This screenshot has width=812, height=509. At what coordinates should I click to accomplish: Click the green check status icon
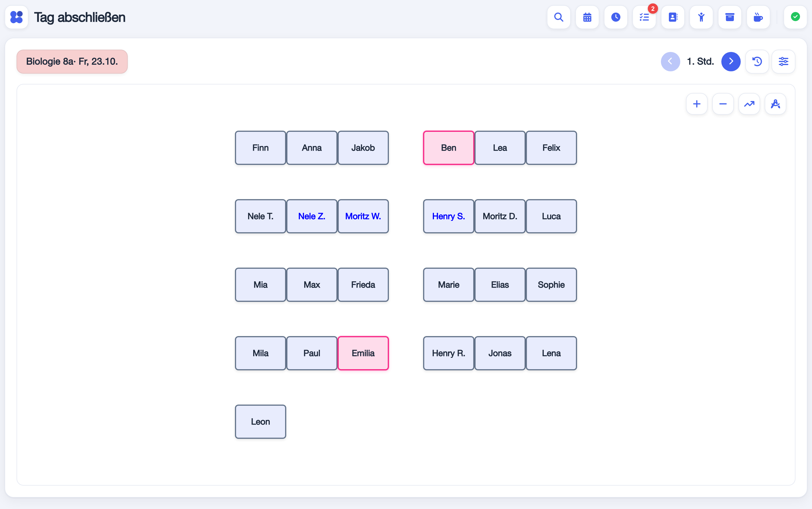[x=795, y=17]
